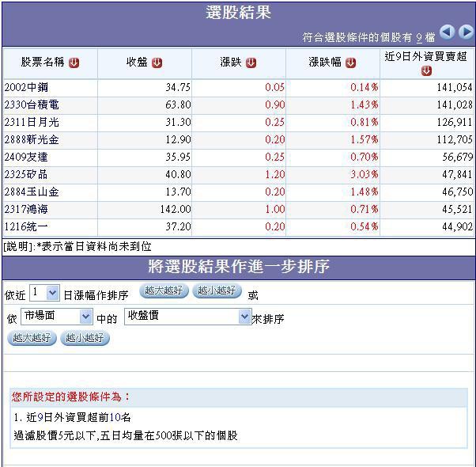Click closing price 35.95
Viewport: 476px width, 467px height.
click(x=178, y=157)
